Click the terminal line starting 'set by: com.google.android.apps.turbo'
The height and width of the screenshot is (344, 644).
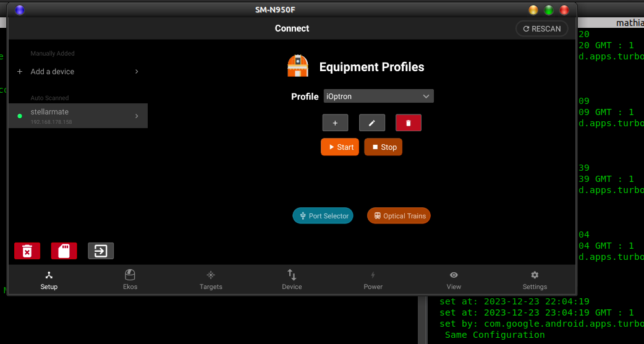tap(542, 324)
